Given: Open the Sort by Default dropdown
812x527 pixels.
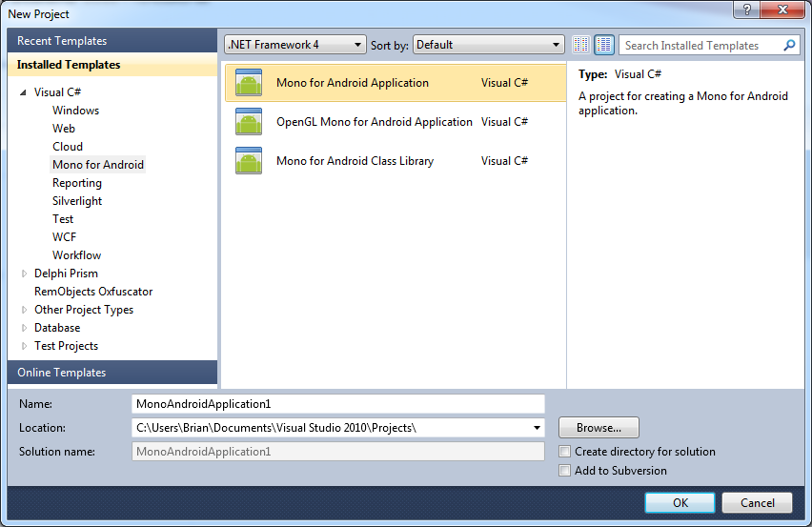Looking at the screenshot, I should [x=488, y=45].
